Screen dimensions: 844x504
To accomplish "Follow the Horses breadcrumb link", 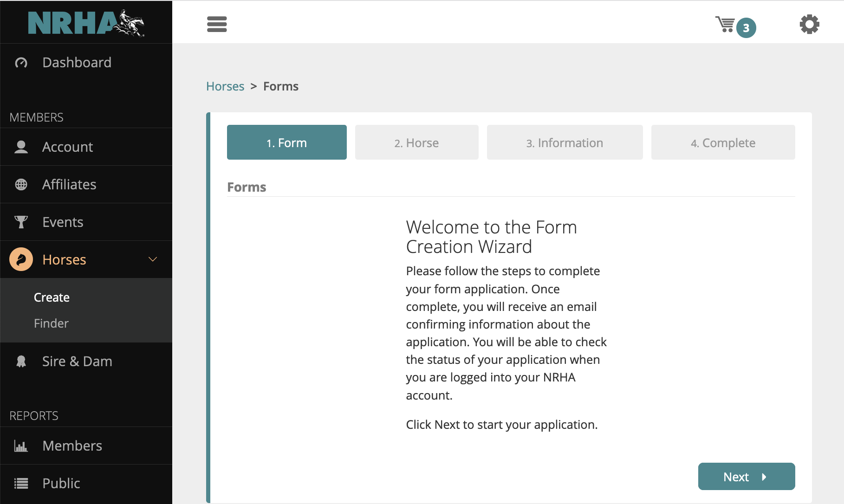I will point(225,87).
